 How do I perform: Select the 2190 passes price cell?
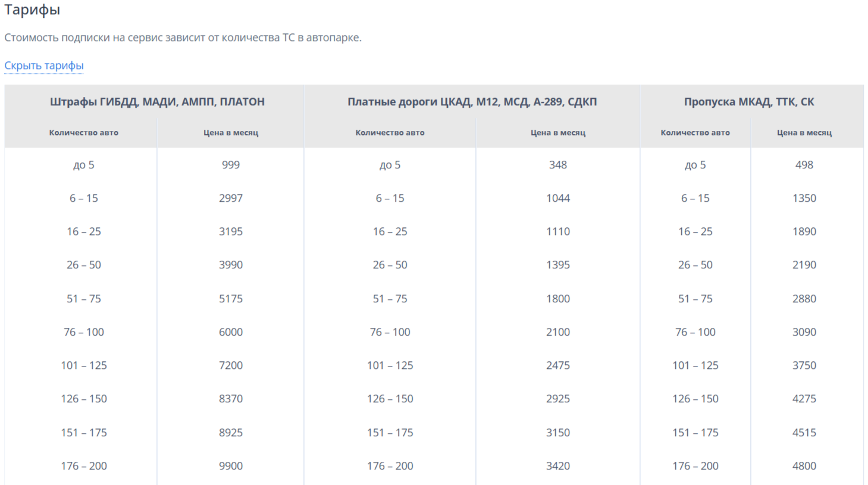[804, 265]
